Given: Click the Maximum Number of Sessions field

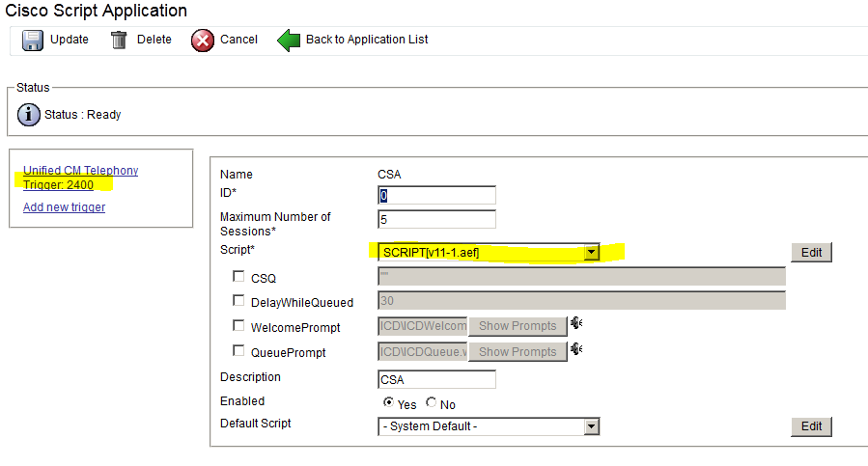Looking at the screenshot, I should [436, 219].
